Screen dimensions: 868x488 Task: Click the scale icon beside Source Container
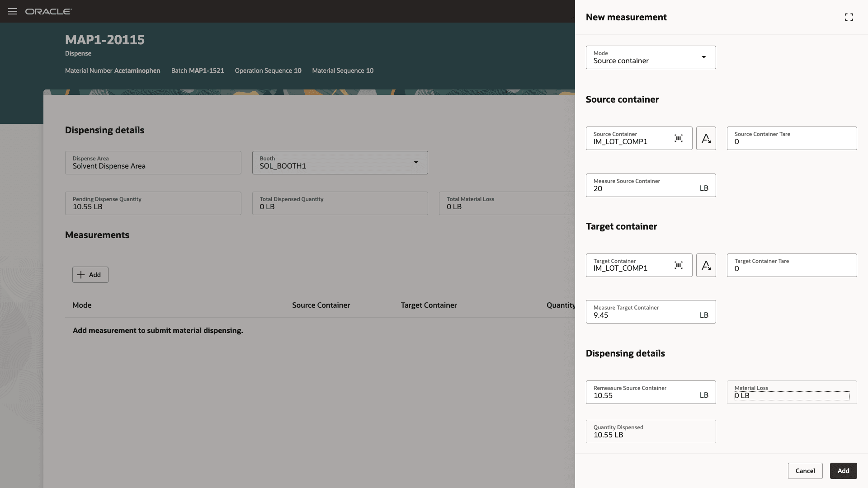(706, 138)
